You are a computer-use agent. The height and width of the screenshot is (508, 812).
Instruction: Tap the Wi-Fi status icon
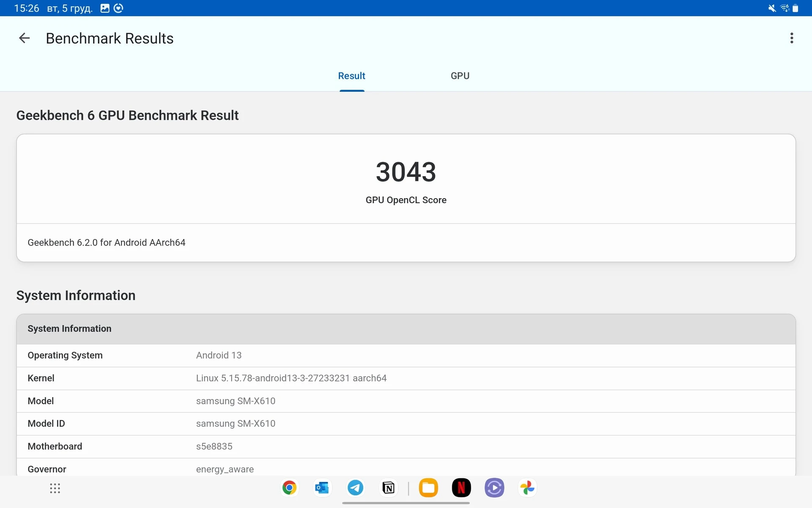[x=785, y=8]
